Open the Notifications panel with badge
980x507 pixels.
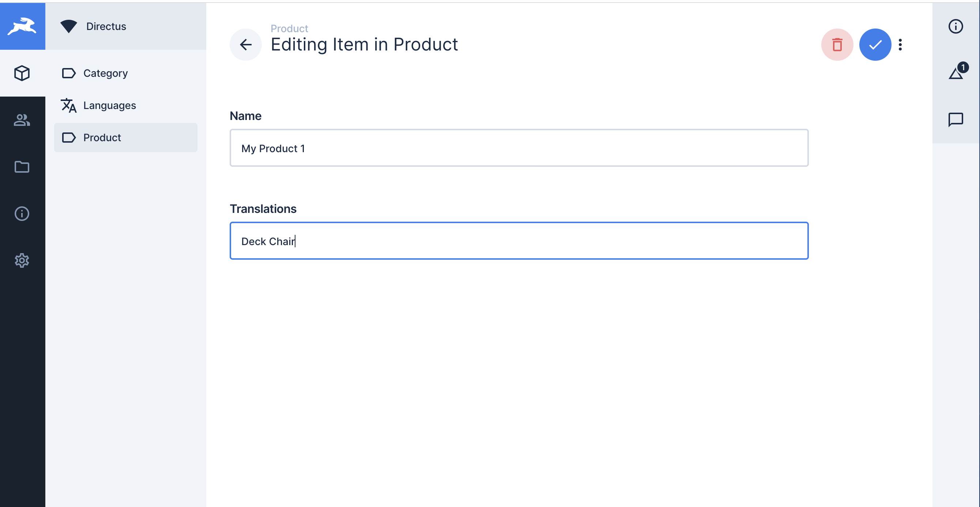point(955,72)
